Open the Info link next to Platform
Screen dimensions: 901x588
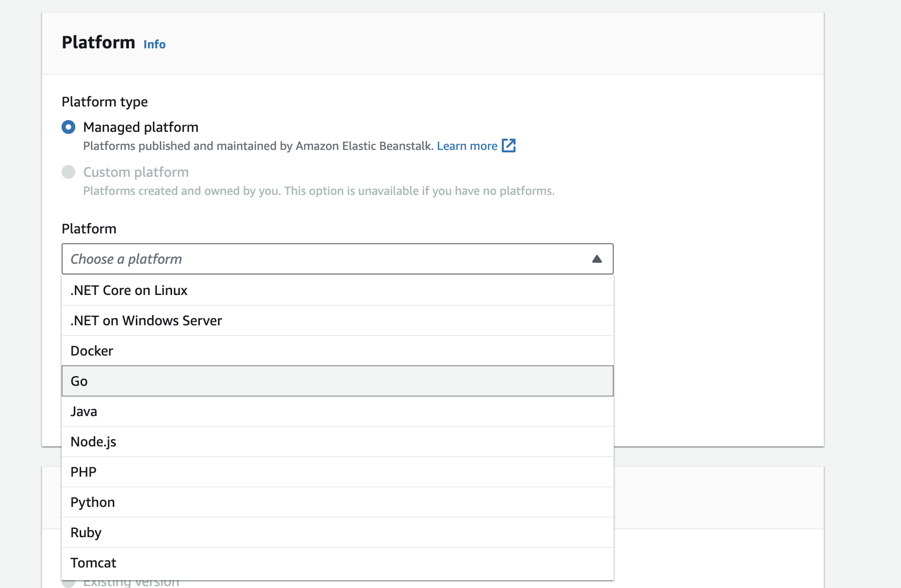pos(154,44)
